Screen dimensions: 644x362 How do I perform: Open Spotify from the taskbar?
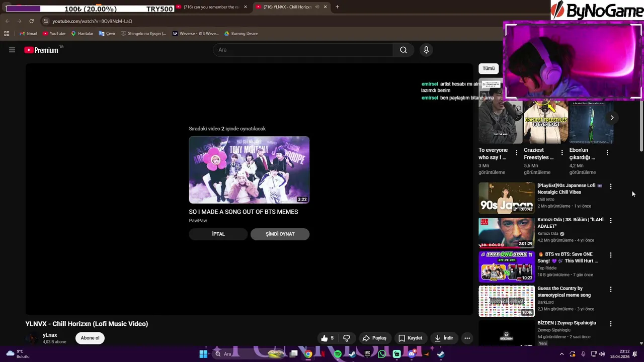pos(338,354)
